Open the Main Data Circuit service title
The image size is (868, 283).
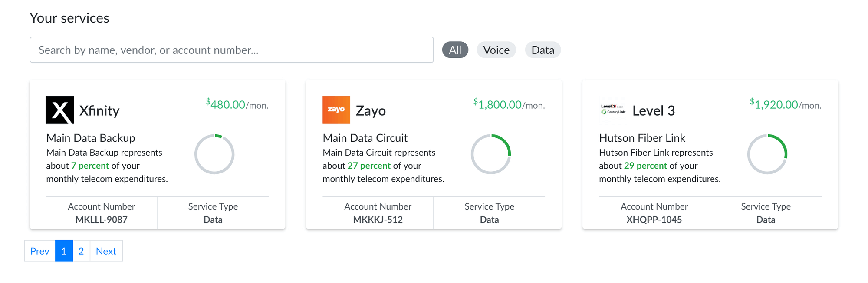click(x=365, y=138)
